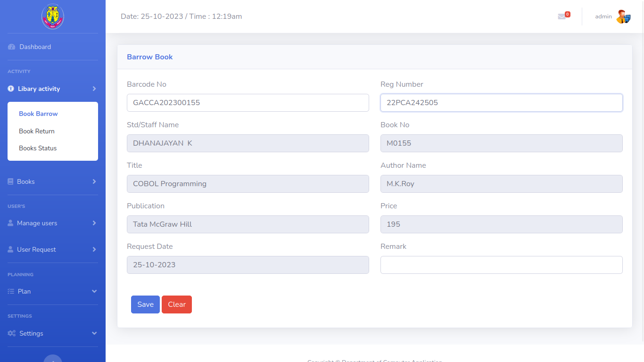
Task: Click the Books menu label
Action: point(26,181)
